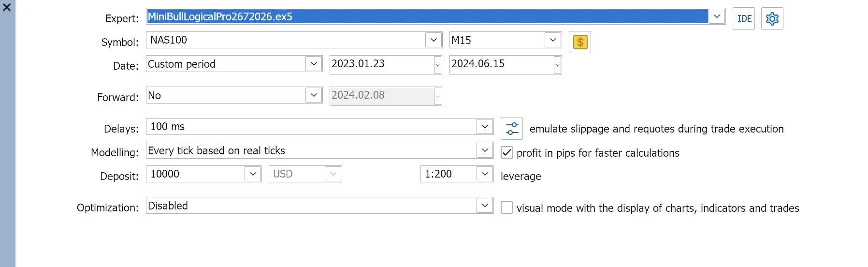Enable visual mode checkbox
Screen dimensions: 868x267
tap(506, 208)
